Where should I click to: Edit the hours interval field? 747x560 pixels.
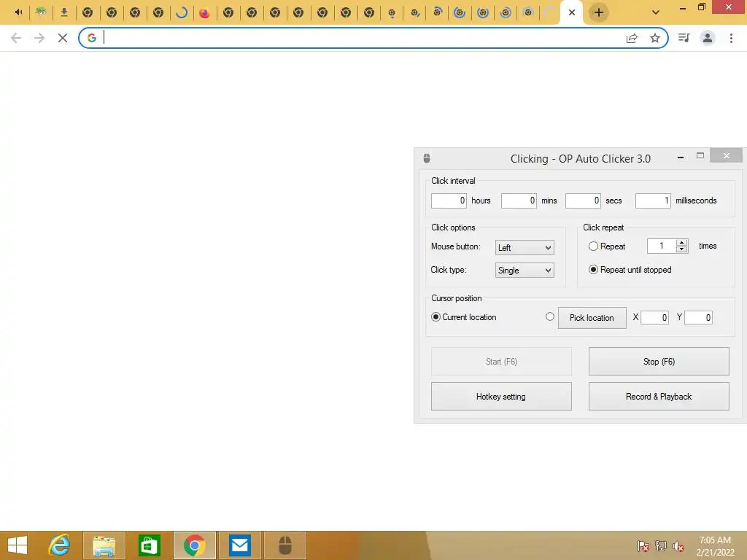[449, 201]
